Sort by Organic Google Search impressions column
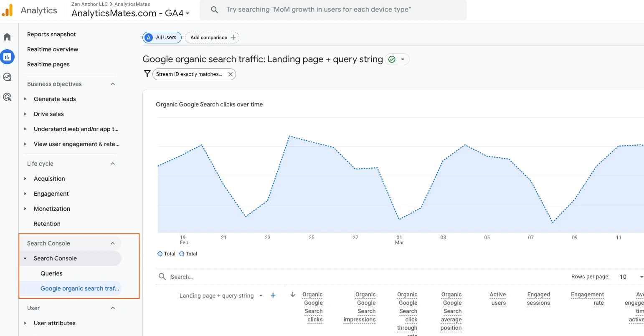 pos(360,307)
